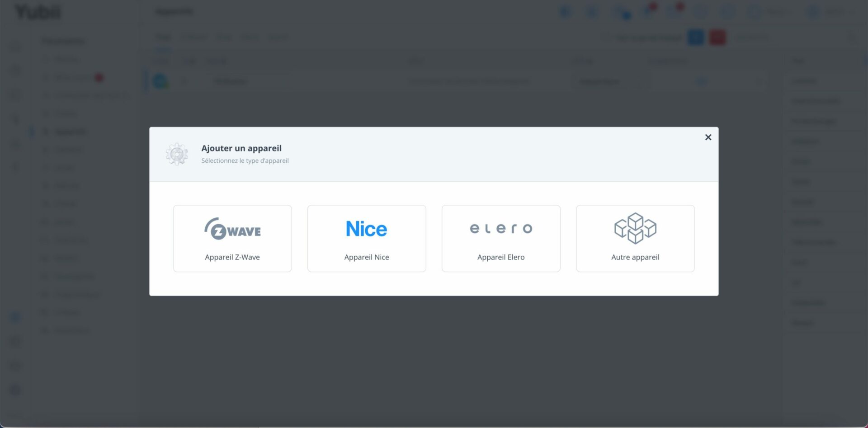Click the Appareil Nice label
868x428 pixels.
[x=366, y=257]
